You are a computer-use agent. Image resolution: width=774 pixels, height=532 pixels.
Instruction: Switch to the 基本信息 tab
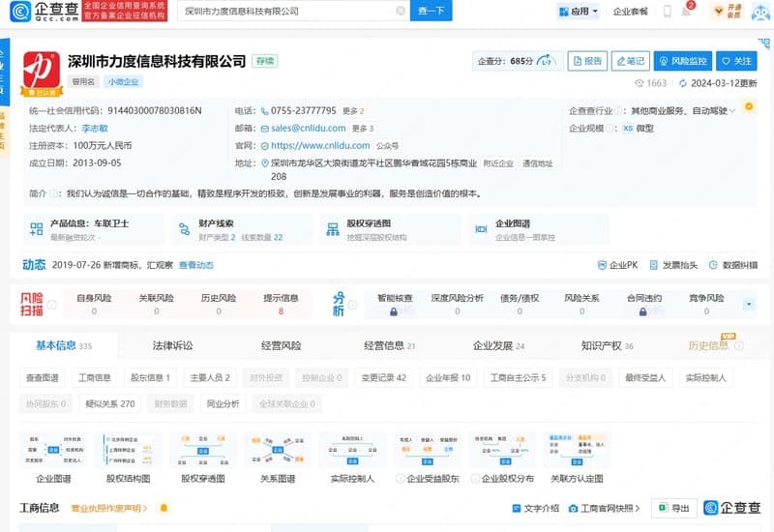(x=64, y=345)
